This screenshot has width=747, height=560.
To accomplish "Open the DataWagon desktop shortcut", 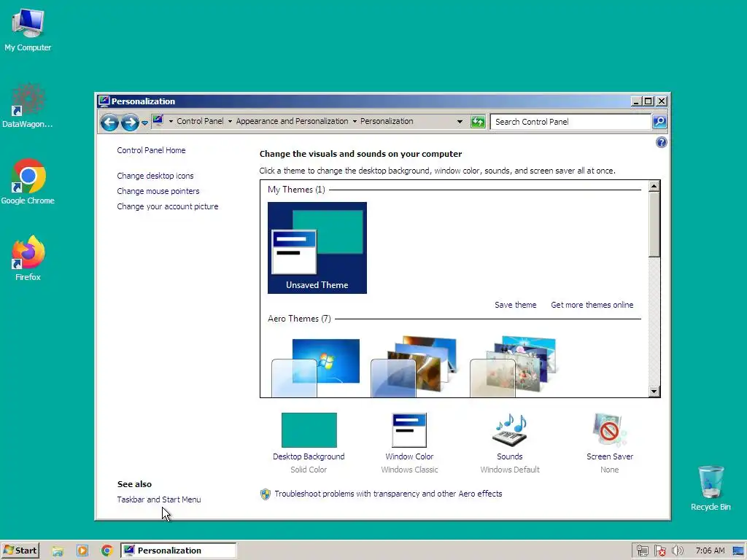I will tap(27, 105).
